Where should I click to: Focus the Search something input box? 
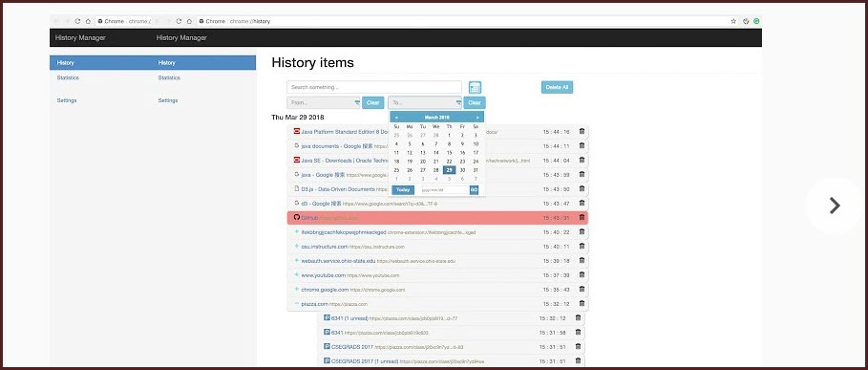click(374, 88)
